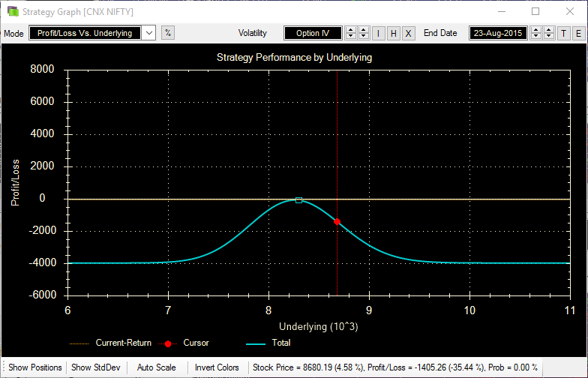Image resolution: width=588 pixels, height=378 pixels.
Task: Click the End Date label
Action: click(x=440, y=33)
